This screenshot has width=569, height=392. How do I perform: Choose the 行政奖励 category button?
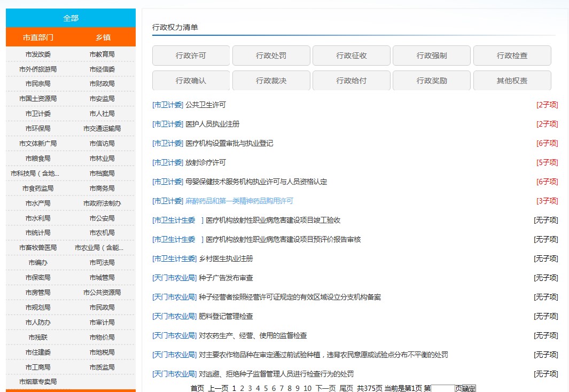[x=431, y=81]
